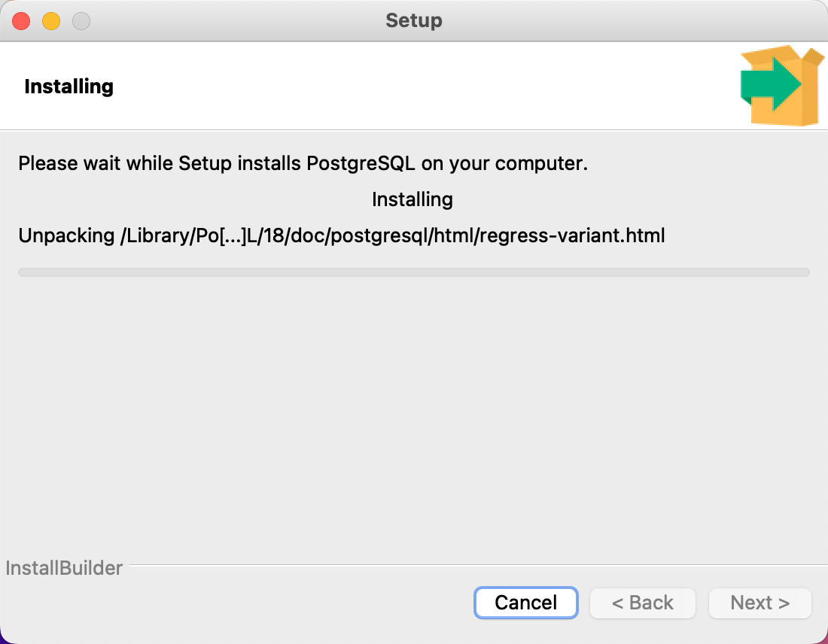Click the installation progress bar
This screenshot has width=828, height=644.
click(x=414, y=272)
